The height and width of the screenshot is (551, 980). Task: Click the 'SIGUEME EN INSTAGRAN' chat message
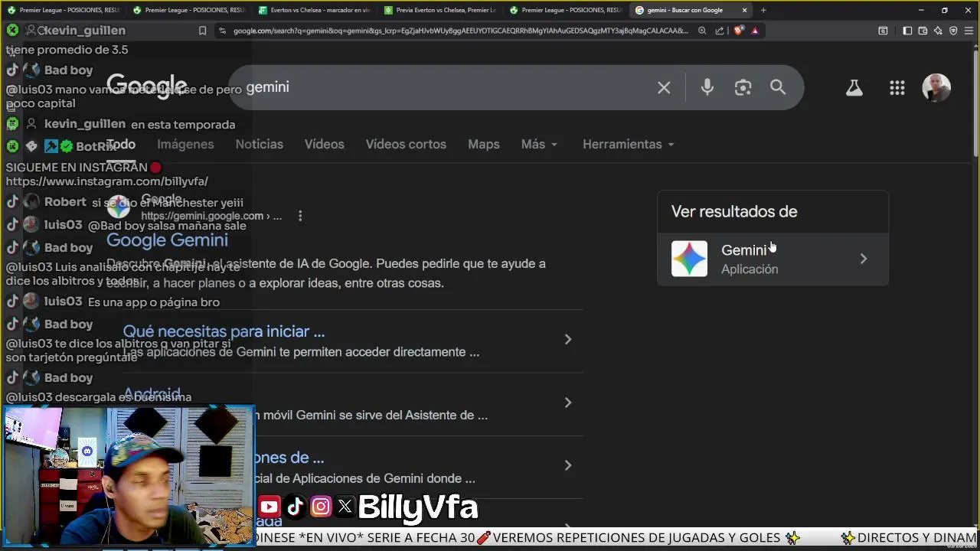click(83, 167)
